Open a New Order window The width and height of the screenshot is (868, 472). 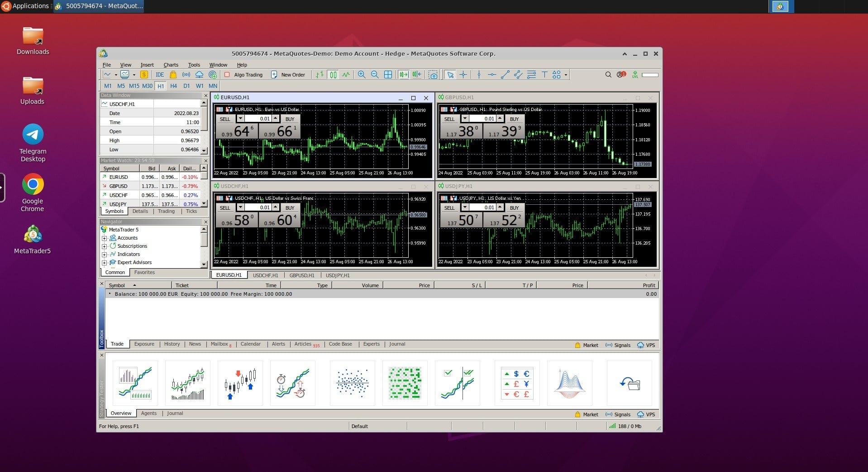tap(289, 75)
